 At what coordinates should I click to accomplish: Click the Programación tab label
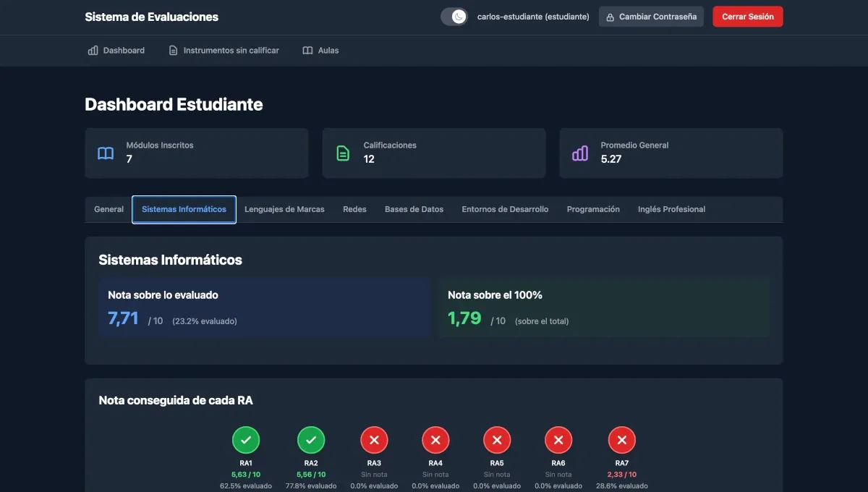(593, 209)
